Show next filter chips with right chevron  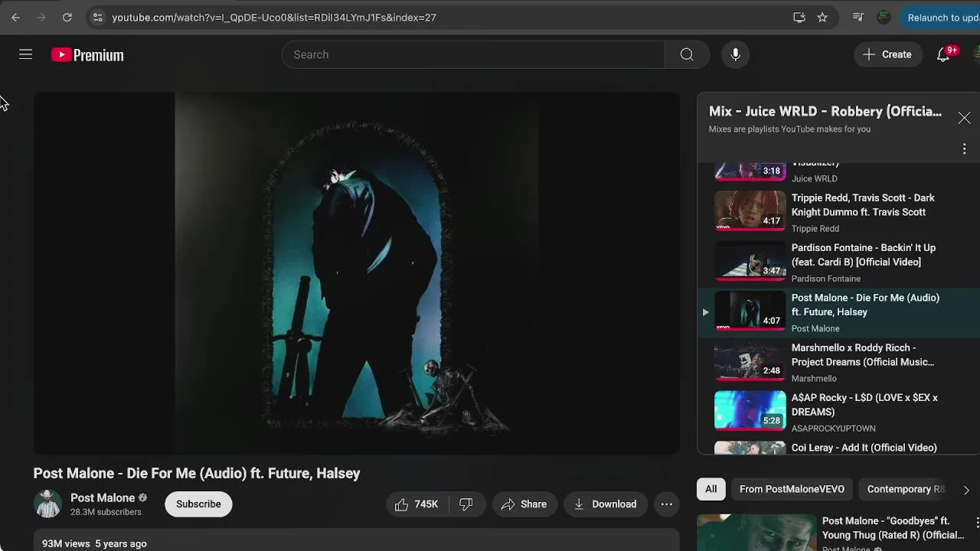click(966, 490)
